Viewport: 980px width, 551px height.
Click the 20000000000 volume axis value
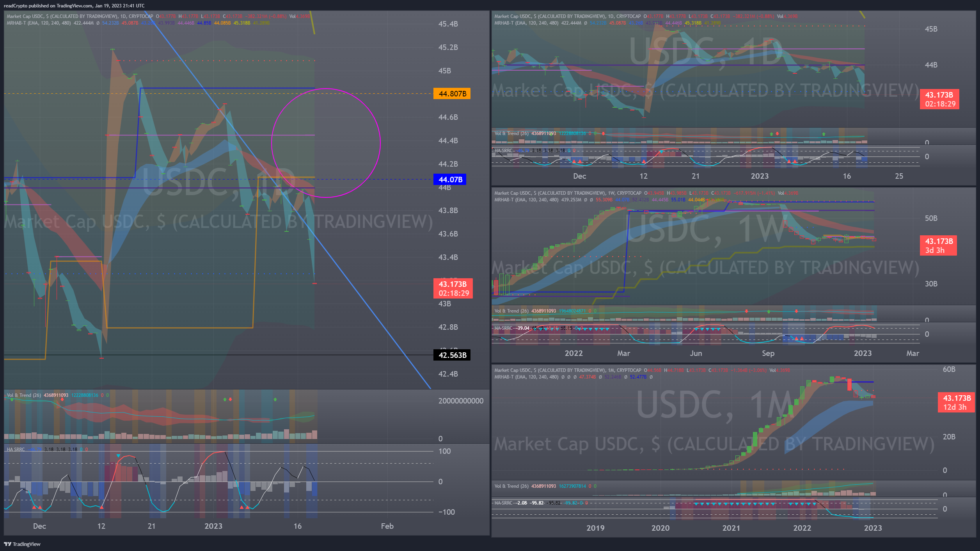click(461, 401)
